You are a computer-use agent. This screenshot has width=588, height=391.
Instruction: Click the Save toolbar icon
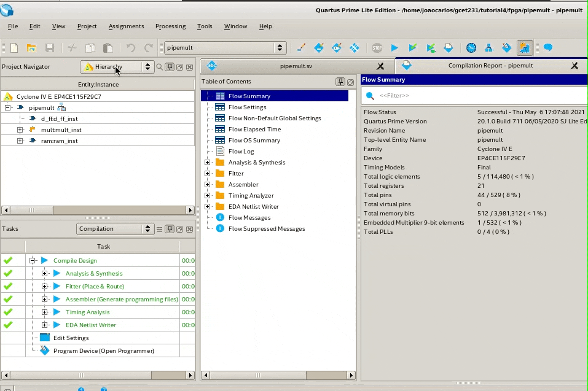tap(50, 48)
